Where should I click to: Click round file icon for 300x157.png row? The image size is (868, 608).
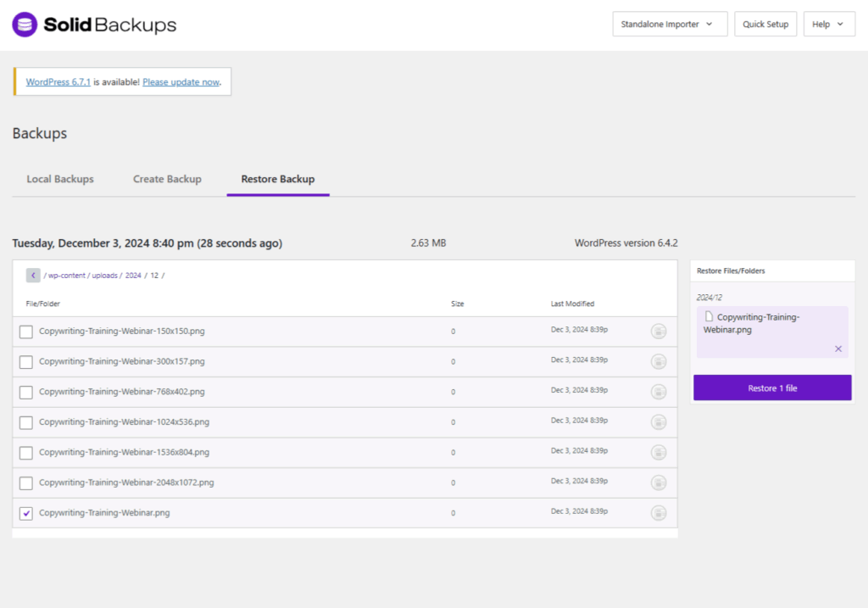pos(659,362)
